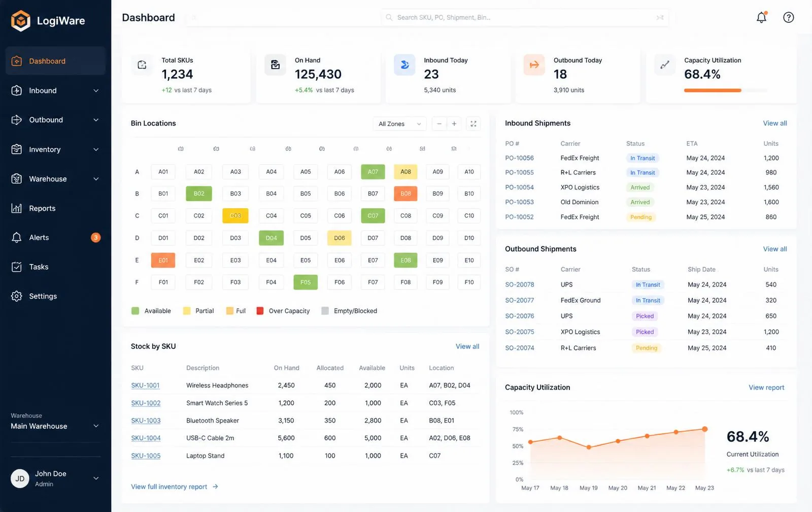Select bin location A07
Image resolution: width=812 pixels, height=512 pixels.
coord(373,172)
